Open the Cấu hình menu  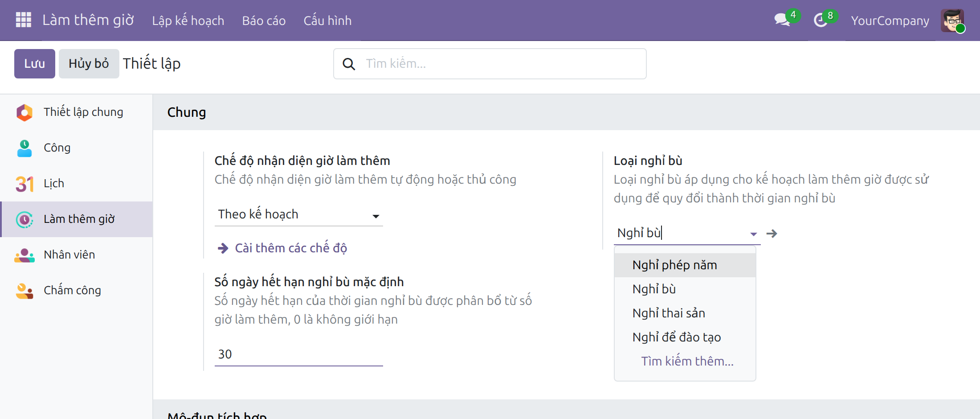pyautogui.click(x=327, y=21)
